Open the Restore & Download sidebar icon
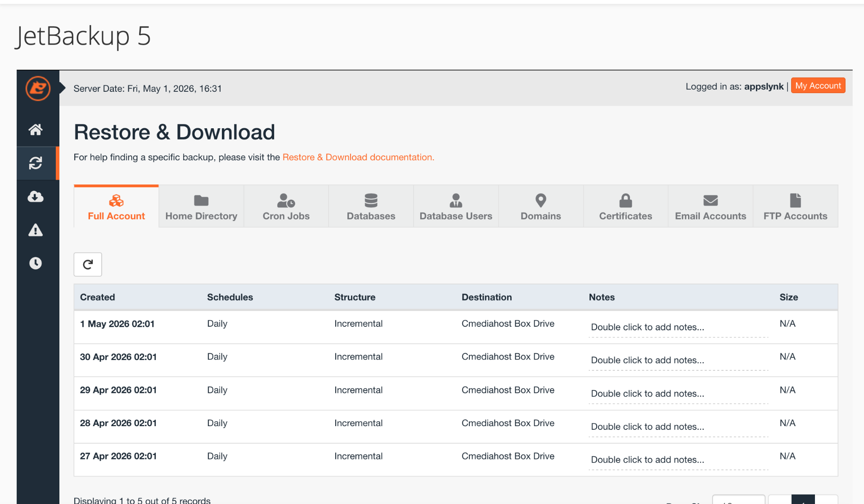Screen dimensions: 864x504 pyautogui.click(x=36, y=163)
